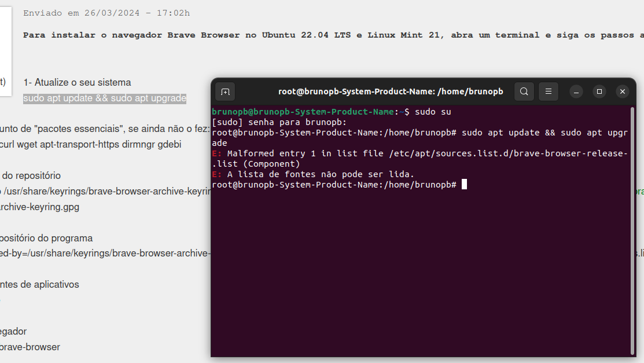Screen dimensions: 644x363
Task: Click 'A lista de fontes não pode ser lida.' line
Action: click(313, 174)
